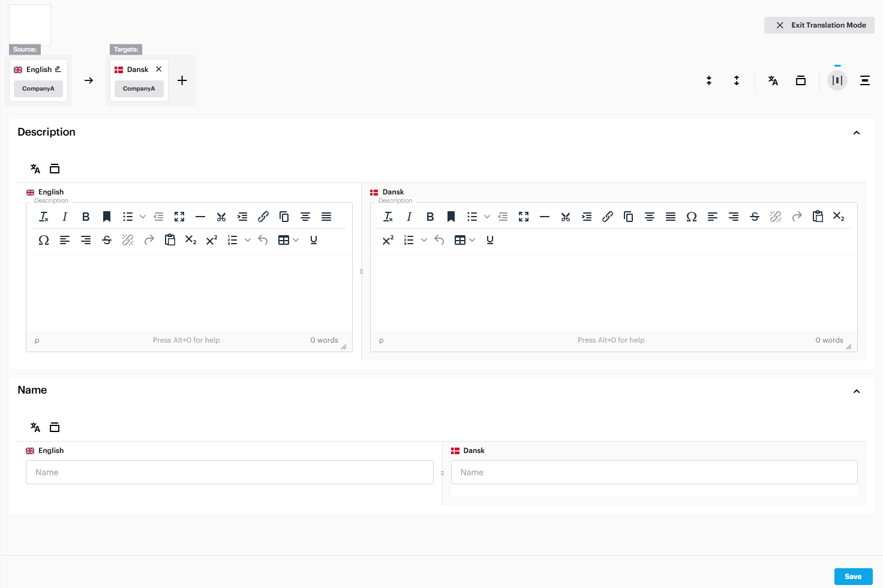Open the bullet list style dropdown in the English toolbar
This screenshot has height=588, width=883.
[143, 217]
